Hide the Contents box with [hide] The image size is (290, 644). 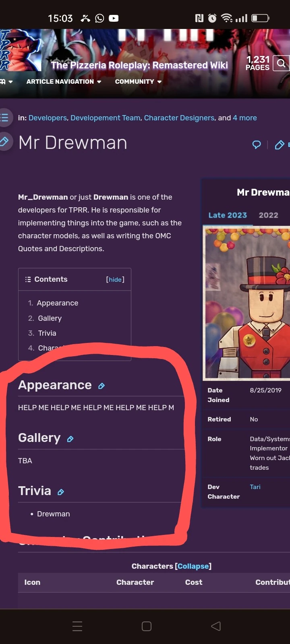click(x=115, y=279)
